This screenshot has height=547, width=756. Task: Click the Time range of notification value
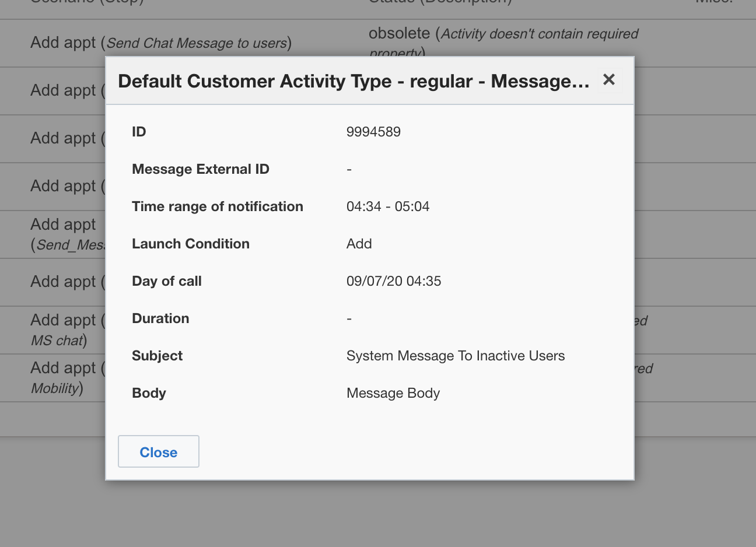(x=387, y=206)
